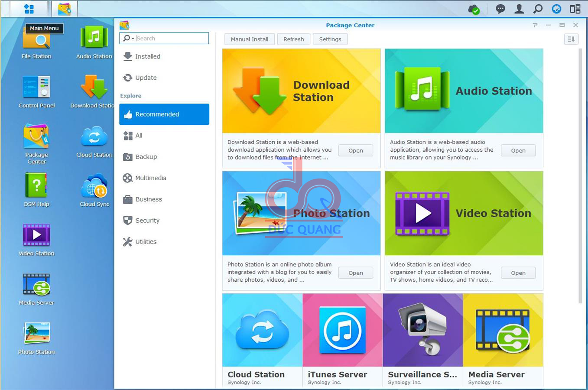
Task: Open the widgets panel icon
Action: tap(575, 9)
